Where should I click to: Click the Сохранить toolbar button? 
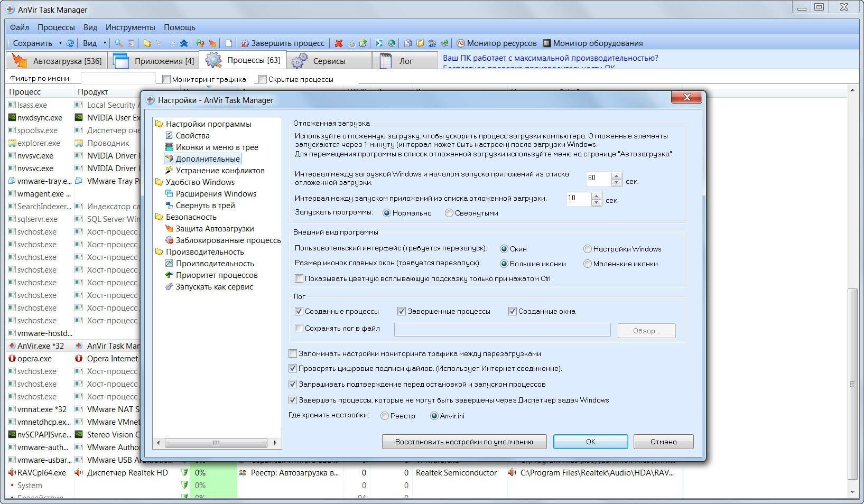[33, 43]
